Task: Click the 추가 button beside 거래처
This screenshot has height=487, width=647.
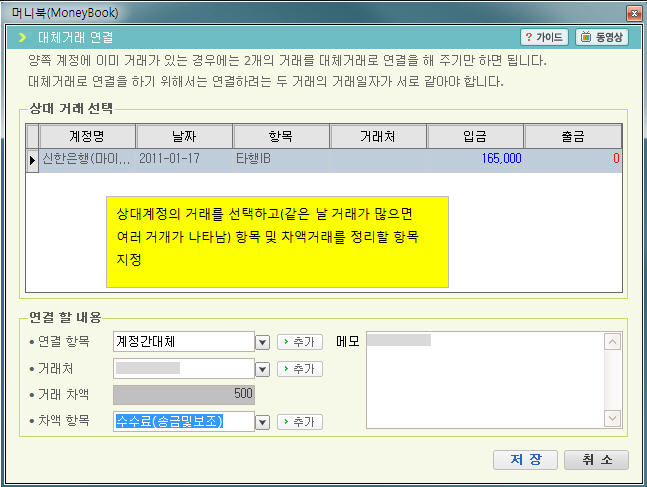Action: tap(299, 369)
